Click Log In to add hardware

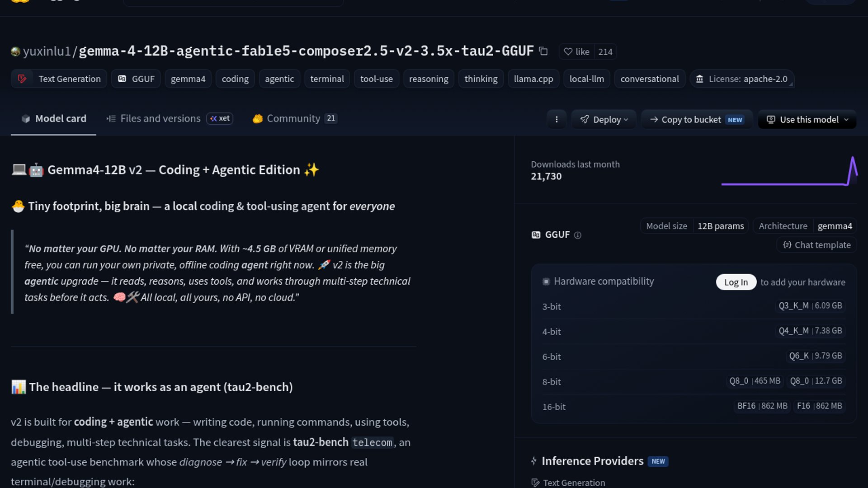[x=736, y=282]
